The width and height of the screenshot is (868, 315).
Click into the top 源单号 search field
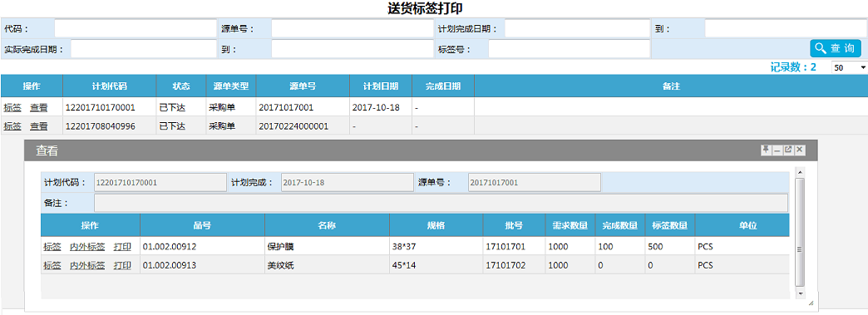352,29
